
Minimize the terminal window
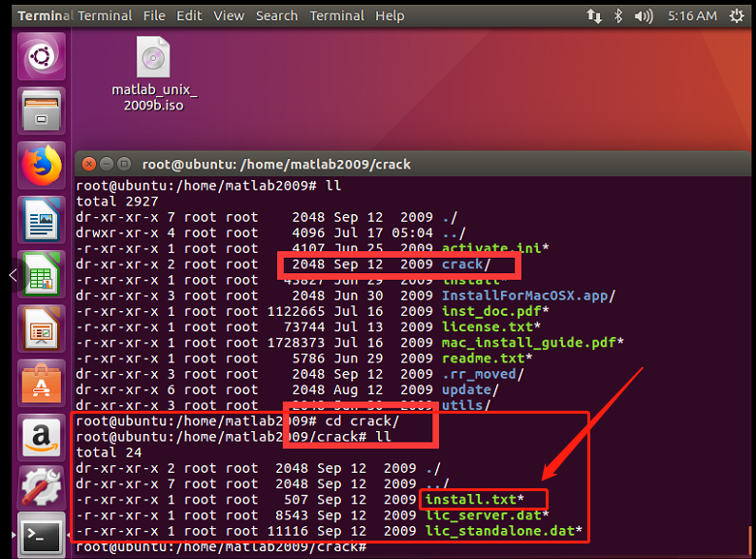click(107, 165)
